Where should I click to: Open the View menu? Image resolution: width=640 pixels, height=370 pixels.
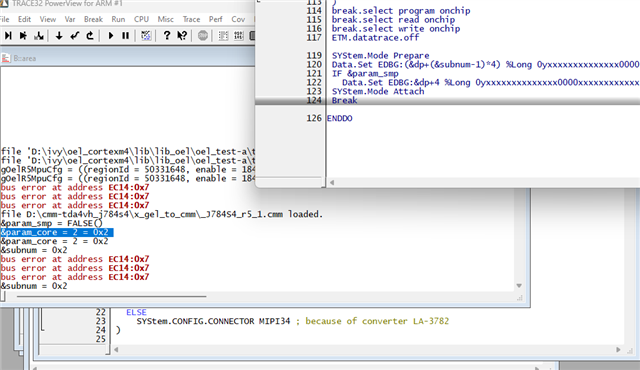pyautogui.click(x=48, y=19)
